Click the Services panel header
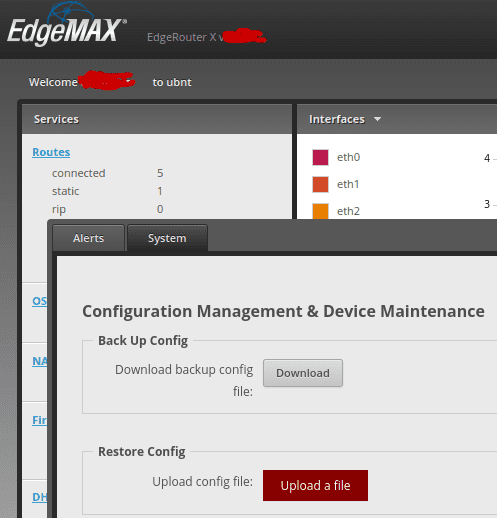Screen dimensions: 497x518 pyautogui.click(x=157, y=119)
